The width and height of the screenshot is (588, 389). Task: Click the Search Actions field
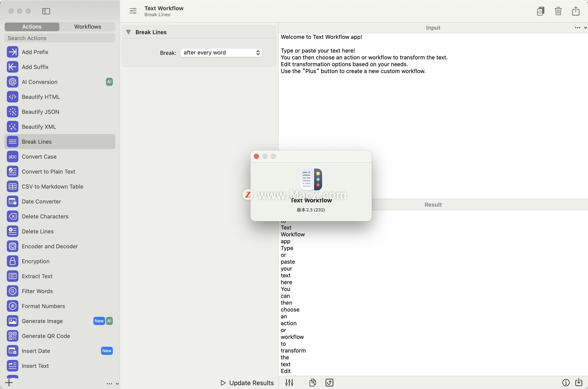point(60,38)
